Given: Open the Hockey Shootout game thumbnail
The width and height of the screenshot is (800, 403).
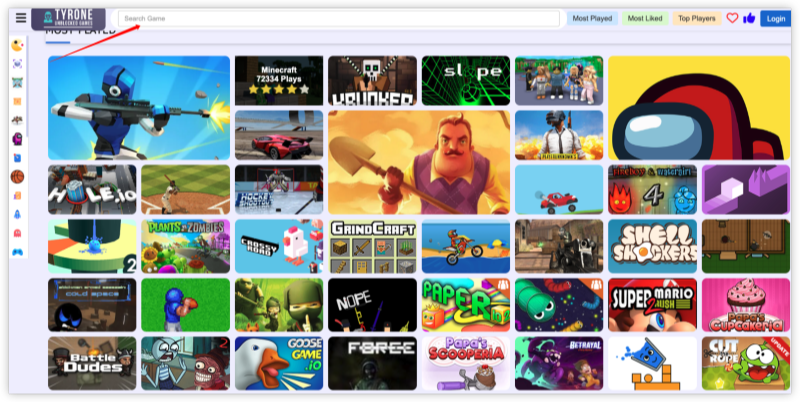Looking at the screenshot, I should click(x=279, y=189).
